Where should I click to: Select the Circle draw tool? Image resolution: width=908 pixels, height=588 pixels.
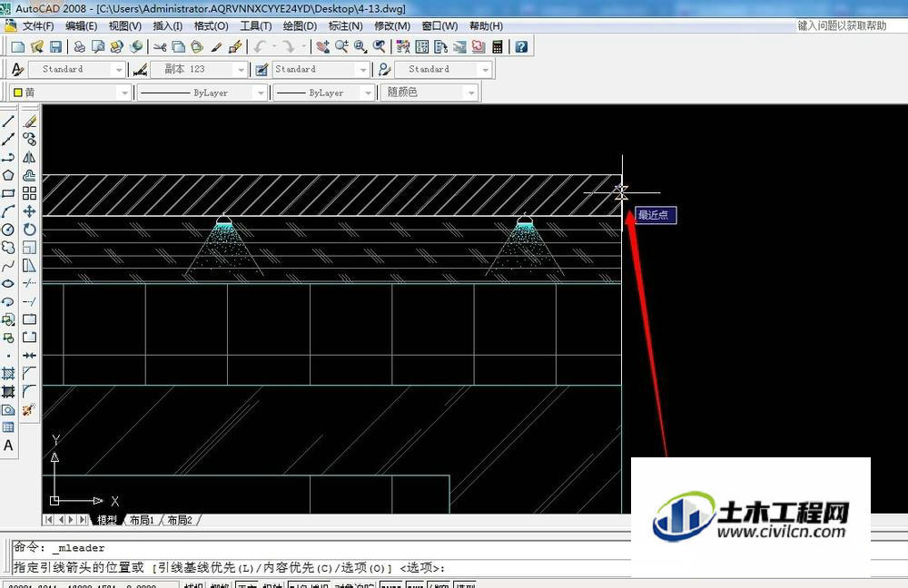(8, 230)
